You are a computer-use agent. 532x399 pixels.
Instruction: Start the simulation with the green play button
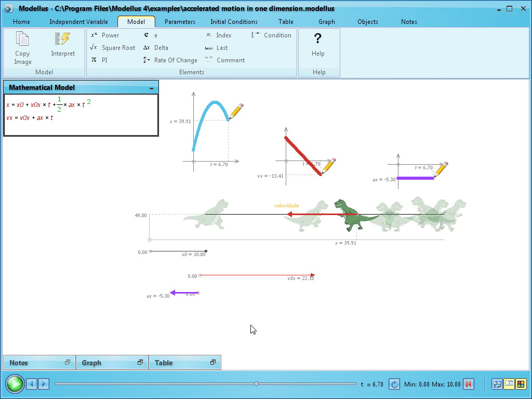coord(15,384)
